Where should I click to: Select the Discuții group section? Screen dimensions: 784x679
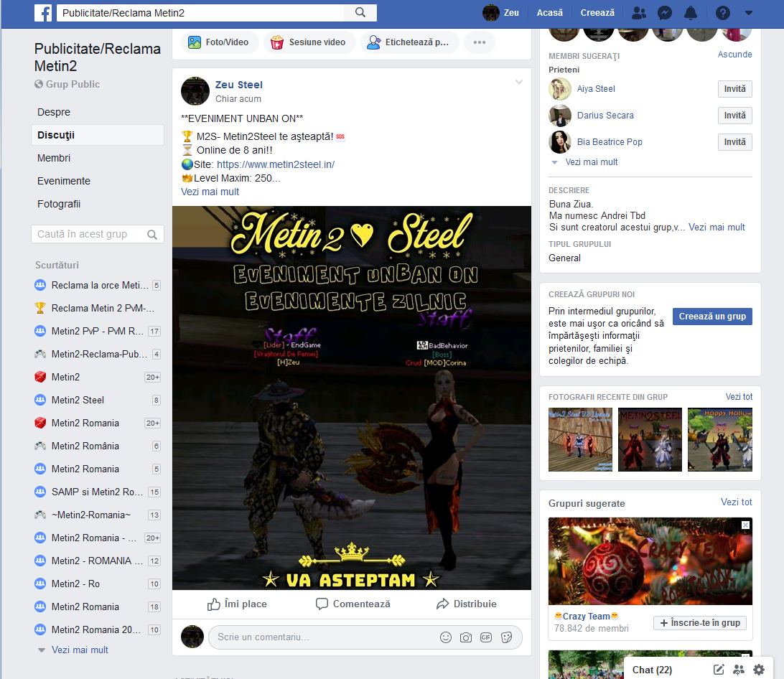click(98, 135)
